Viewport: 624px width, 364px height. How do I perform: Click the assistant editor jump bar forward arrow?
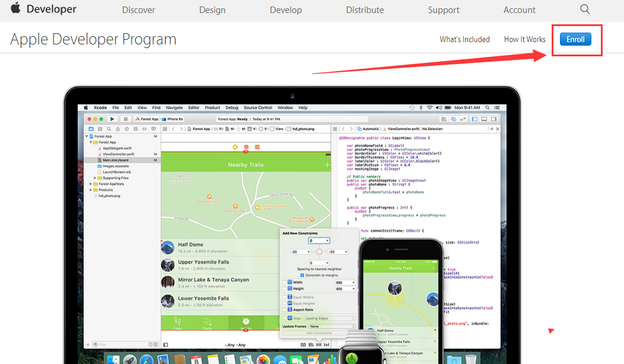tap(351, 129)
